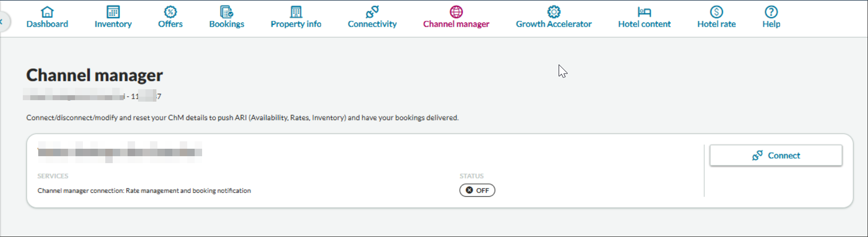The width and height of the screenshot is (868, 237).
Task: Click the link icon inside the Connect button
Action: coord(757,156)
